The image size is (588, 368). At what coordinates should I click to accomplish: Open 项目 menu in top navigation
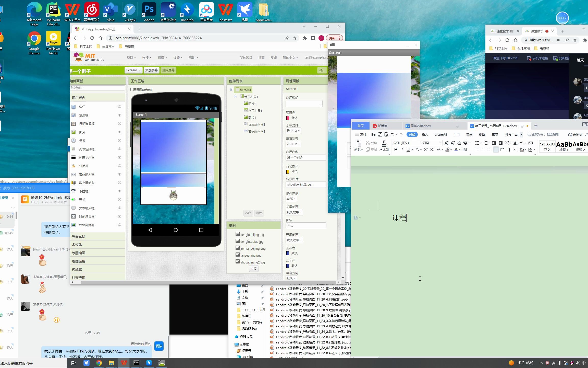[130, 58]
